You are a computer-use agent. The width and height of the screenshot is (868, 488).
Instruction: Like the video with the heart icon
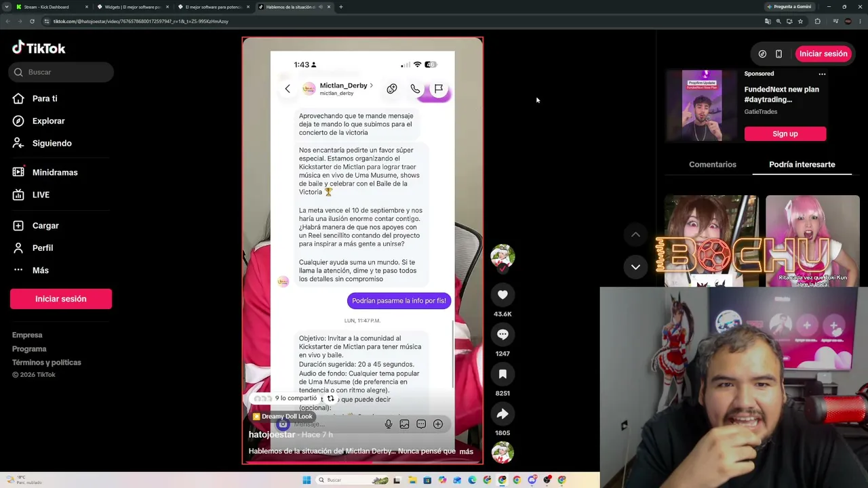coord(502,295)
